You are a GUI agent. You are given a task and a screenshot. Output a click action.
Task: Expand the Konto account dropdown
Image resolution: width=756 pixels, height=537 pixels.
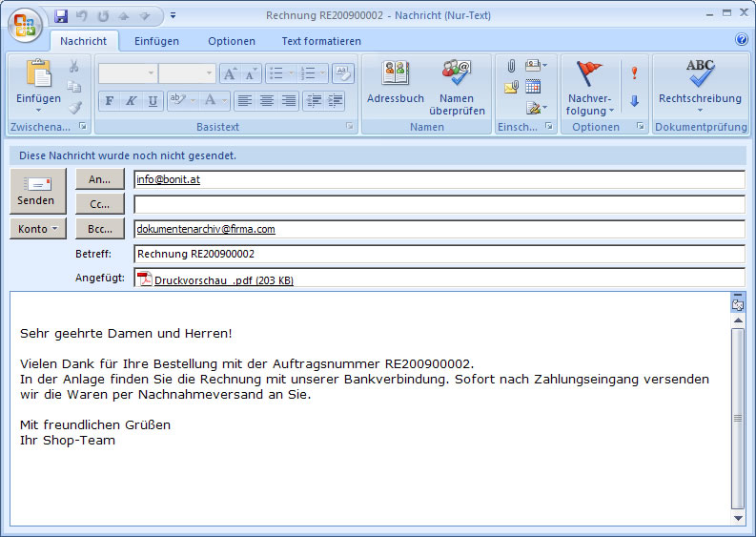pyautogui.click(x=38, y=229)
